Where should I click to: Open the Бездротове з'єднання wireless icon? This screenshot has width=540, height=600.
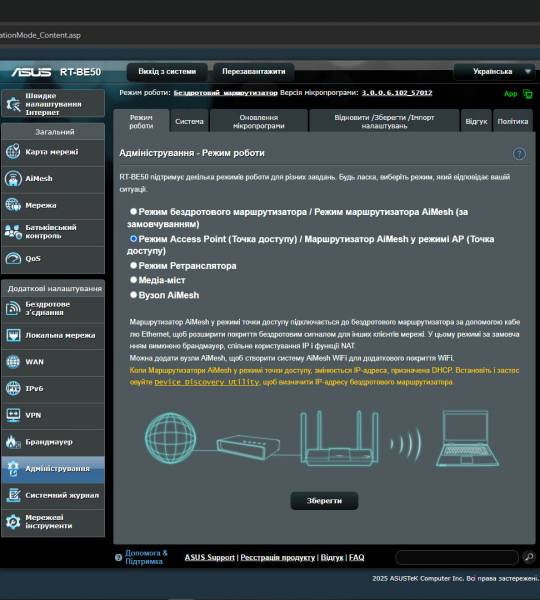click(13, 308)
